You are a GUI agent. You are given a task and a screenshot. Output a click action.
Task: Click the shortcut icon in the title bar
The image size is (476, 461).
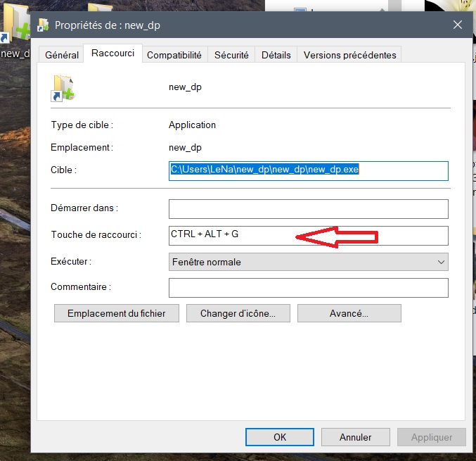click(43, 25)
